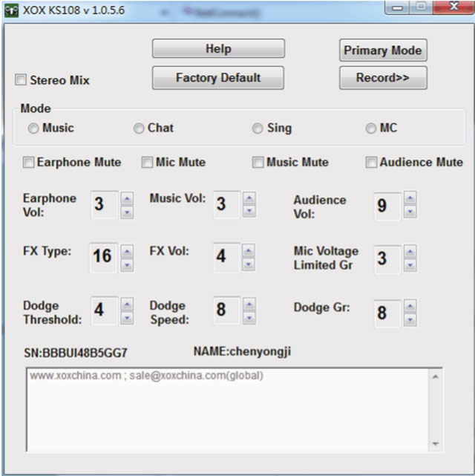The image size is (475, 476).
Task: Increase Dodge Gr with up arrow
Action: coord(410,306)
